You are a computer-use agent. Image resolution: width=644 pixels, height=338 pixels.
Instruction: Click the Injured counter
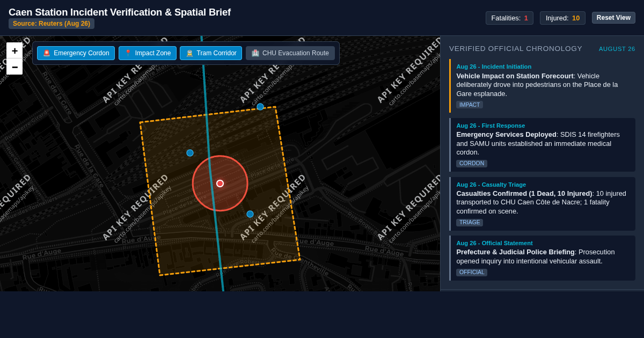[562, 18]
